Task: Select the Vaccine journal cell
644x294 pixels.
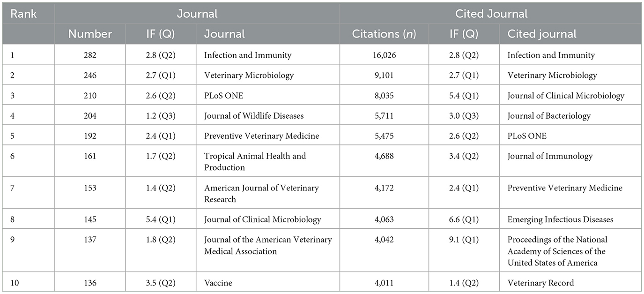Action: tap(218, 283)
